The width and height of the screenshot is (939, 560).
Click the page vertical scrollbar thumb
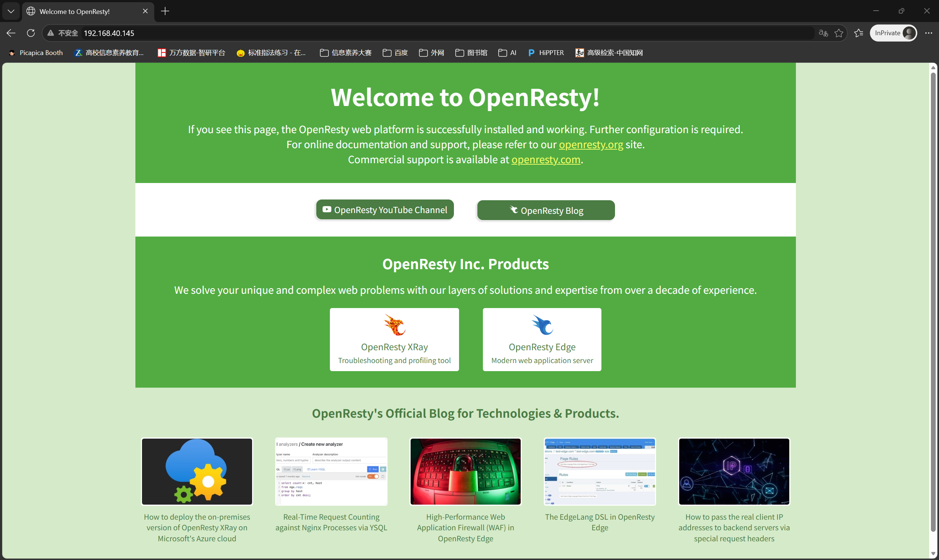tap(933, 302)
